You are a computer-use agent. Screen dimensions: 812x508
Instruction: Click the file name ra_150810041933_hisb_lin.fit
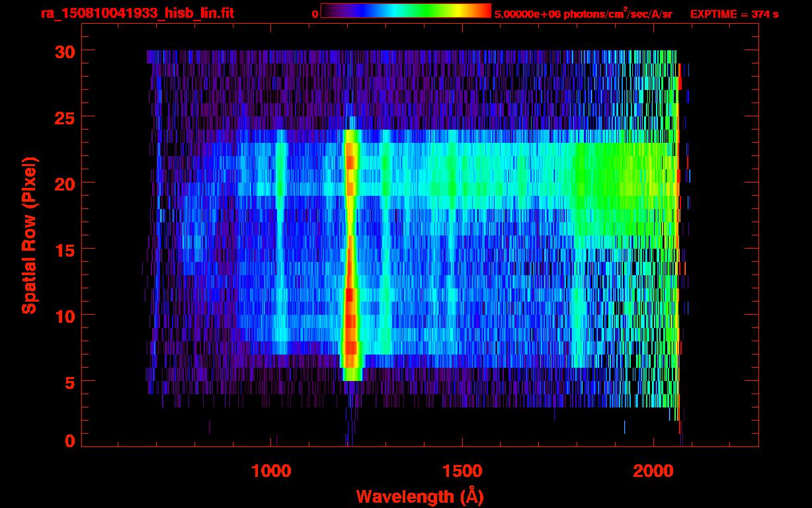pos(137,13)
